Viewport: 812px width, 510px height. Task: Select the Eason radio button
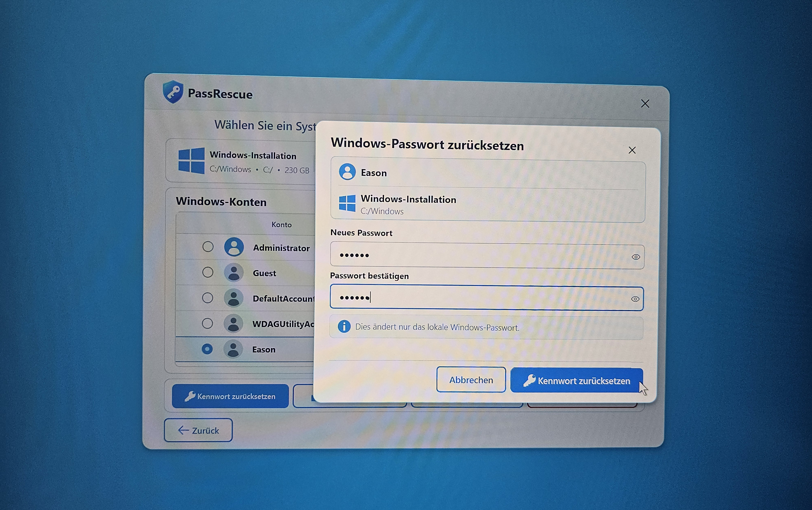(x=207, y=349)
